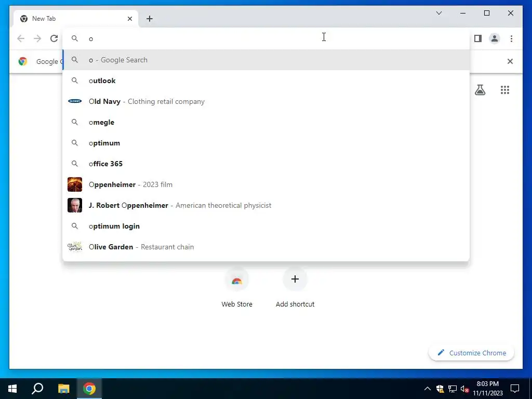Maximize the Chrome window

point(486,13)
